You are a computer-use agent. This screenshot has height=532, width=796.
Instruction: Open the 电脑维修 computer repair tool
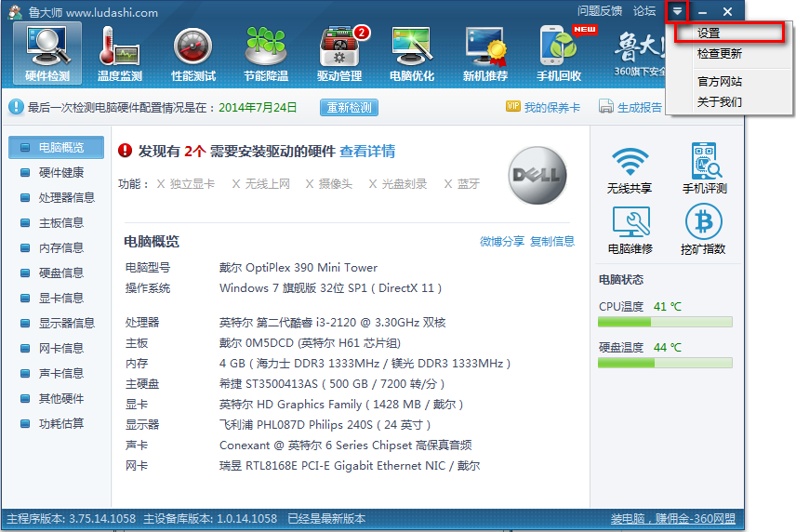[x=630, y=230]
